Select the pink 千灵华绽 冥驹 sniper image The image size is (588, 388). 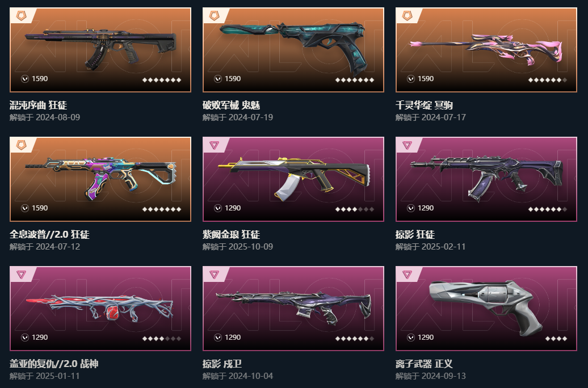[486, 49]
